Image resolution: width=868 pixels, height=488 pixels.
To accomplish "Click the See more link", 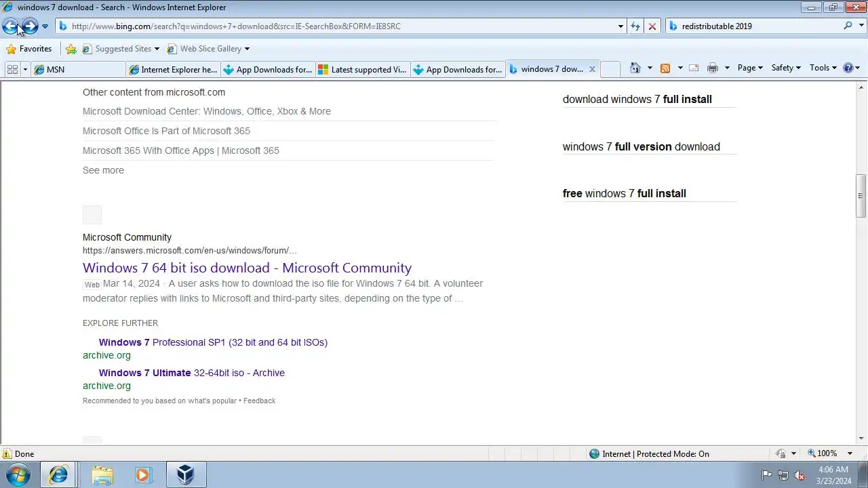I will (x=103, y=170).
